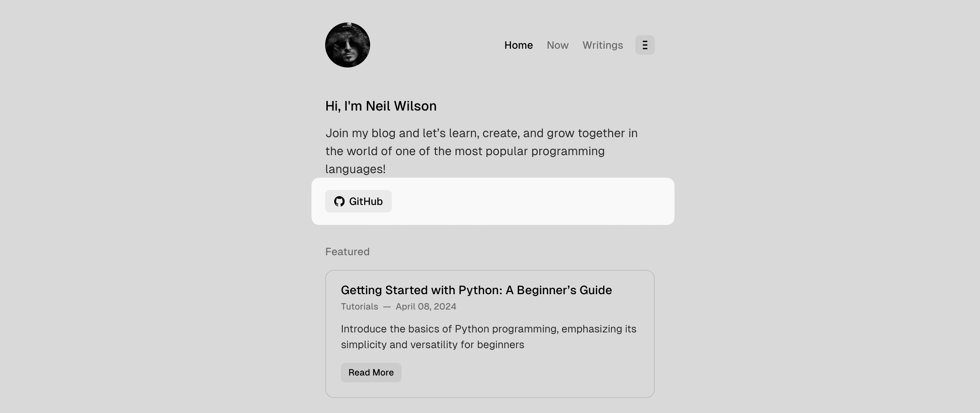Select the GitHub button

click(358, 201)
